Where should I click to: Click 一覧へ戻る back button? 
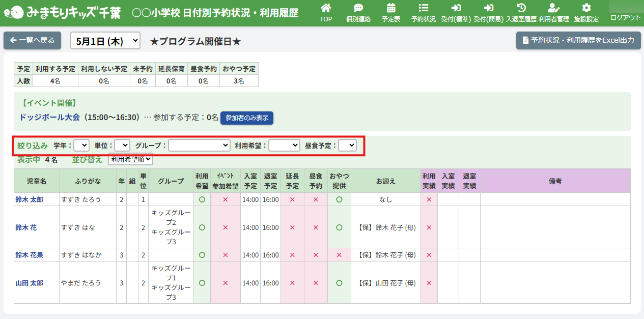click(33, 41)
